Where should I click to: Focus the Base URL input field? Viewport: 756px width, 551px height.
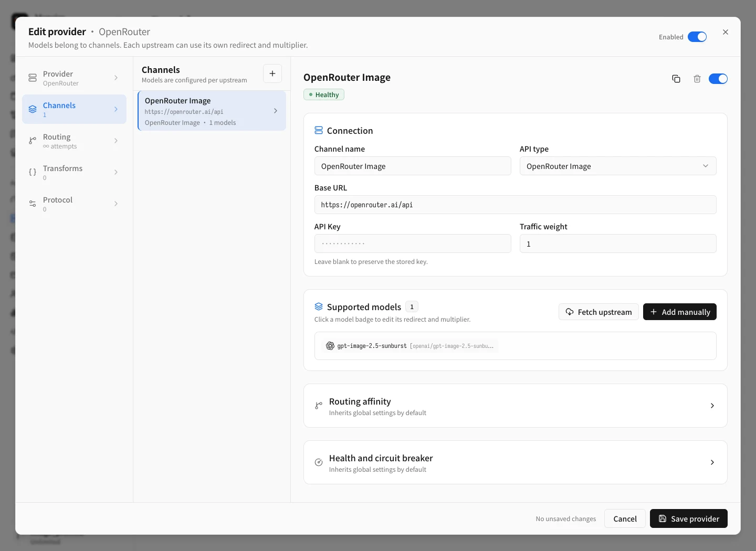[516, 205]
